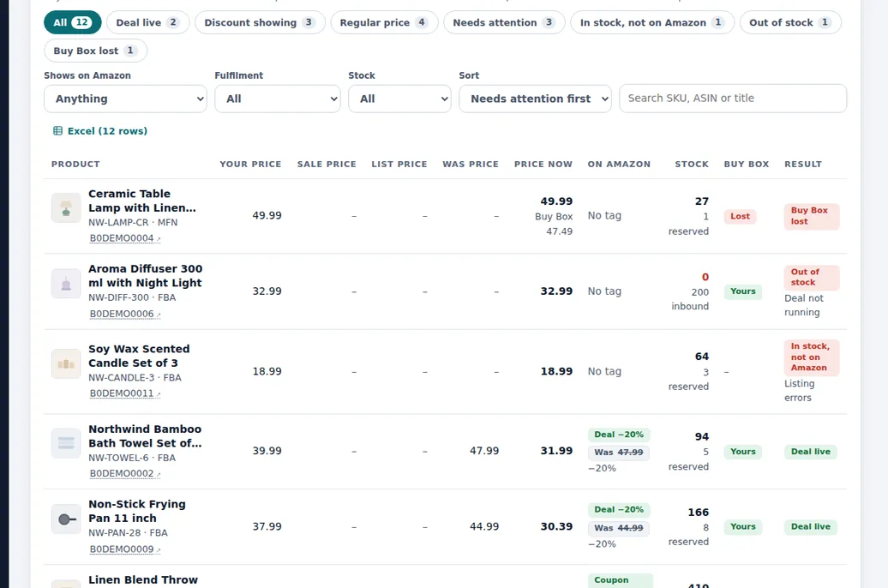The image size is (888, 588).
Task: Open ASIN link B0DEMO0002
Action: [x=122, y=474]
